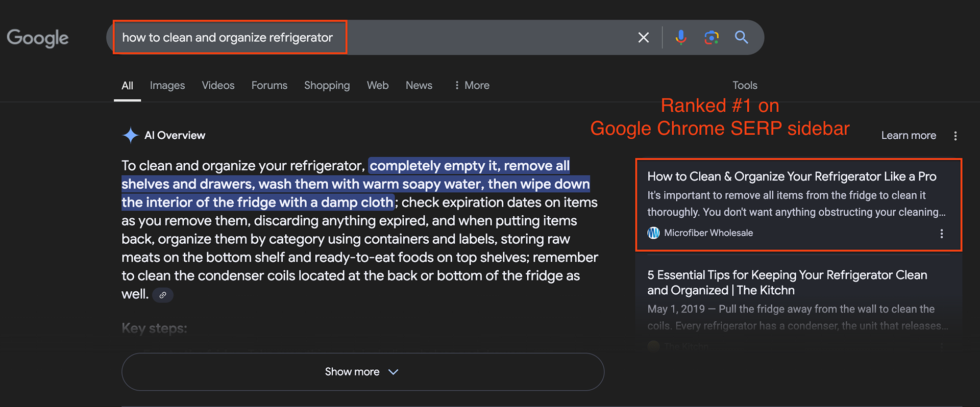Viewport: 980px width, 407px height.
Task: Open Microfiber Wholesale result options menu
Action: [942, 234]
